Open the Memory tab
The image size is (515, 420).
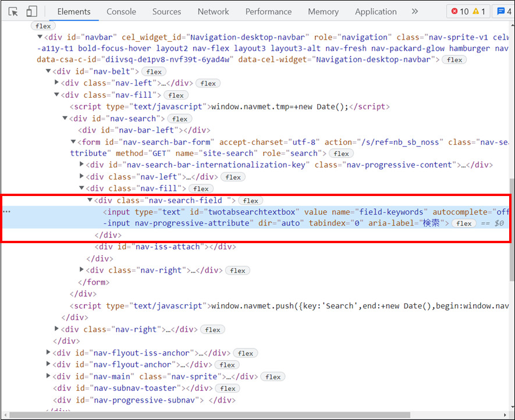coord(323,12)
